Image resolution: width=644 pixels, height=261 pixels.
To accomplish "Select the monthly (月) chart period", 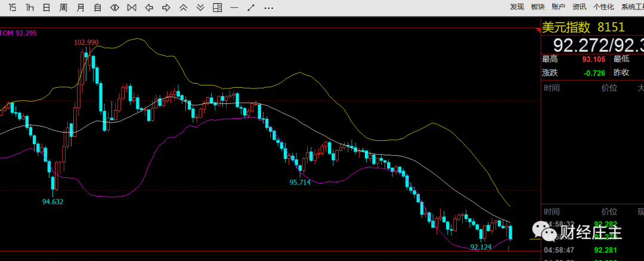I will pos(81,7).
